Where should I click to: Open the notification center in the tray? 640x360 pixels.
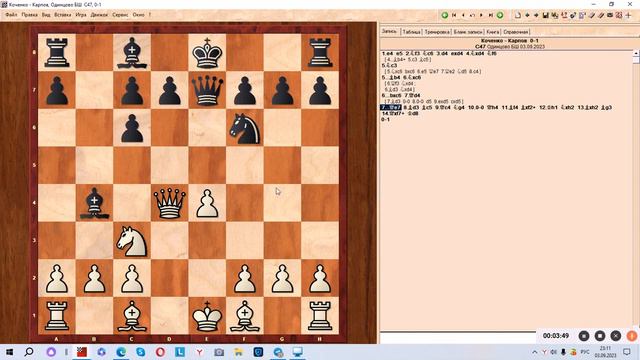[627, 352]
